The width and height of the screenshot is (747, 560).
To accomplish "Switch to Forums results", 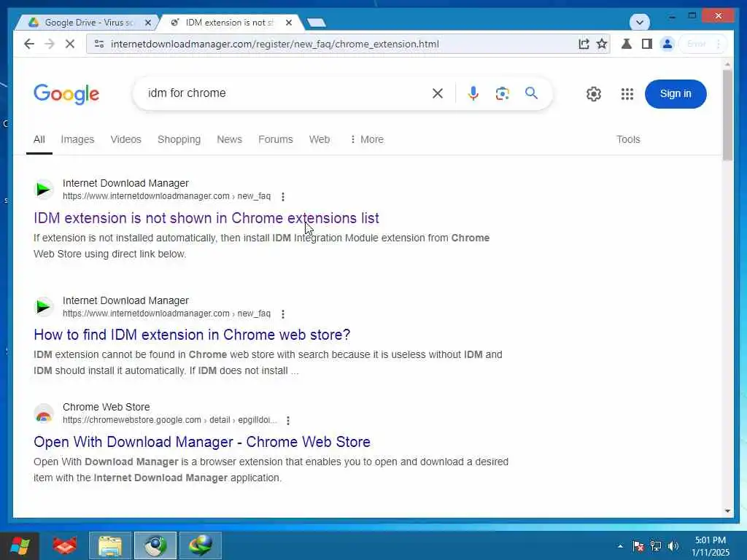I will (275, 139).
